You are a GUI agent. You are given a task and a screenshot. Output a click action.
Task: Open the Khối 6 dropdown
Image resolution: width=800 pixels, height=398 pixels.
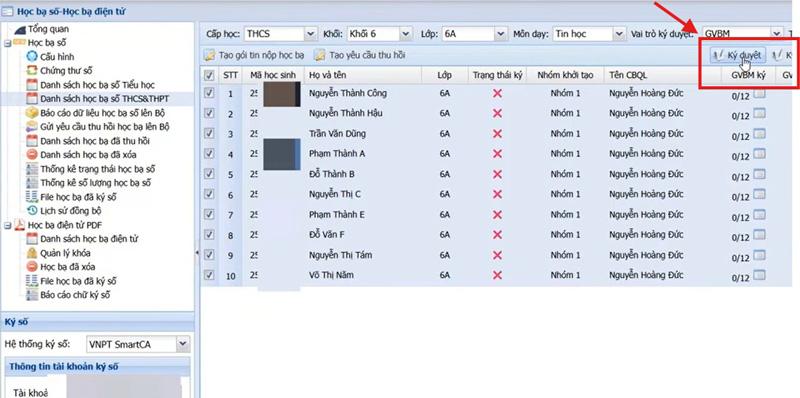(x=406, y=34)
